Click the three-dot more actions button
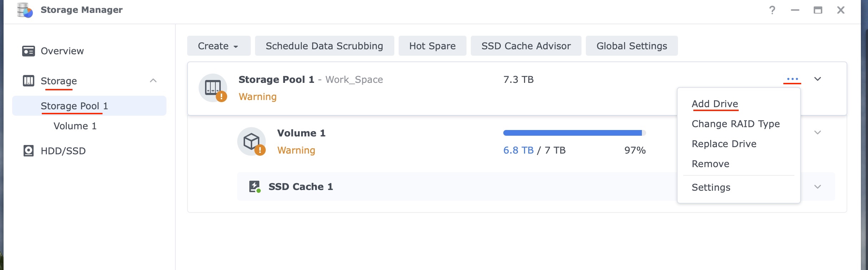 792,79
